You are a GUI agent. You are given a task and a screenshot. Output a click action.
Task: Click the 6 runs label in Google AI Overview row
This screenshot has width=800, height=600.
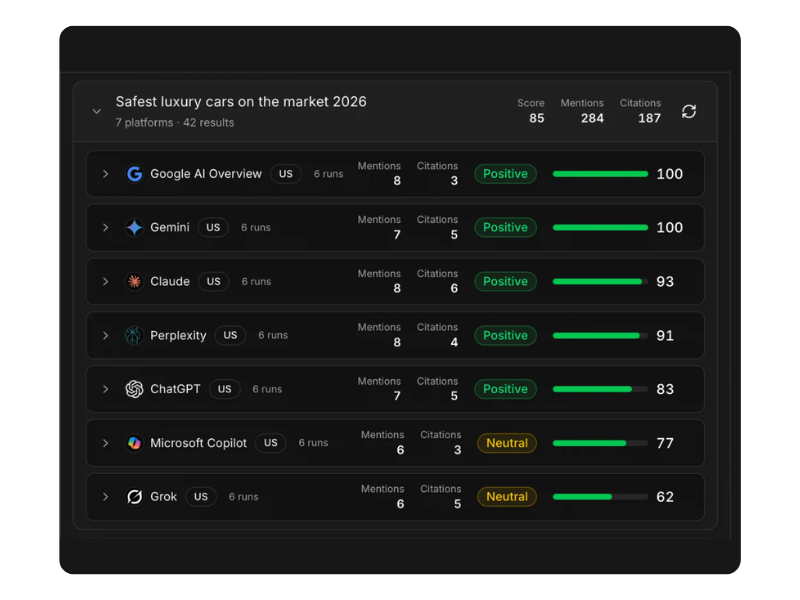(328, 174)
